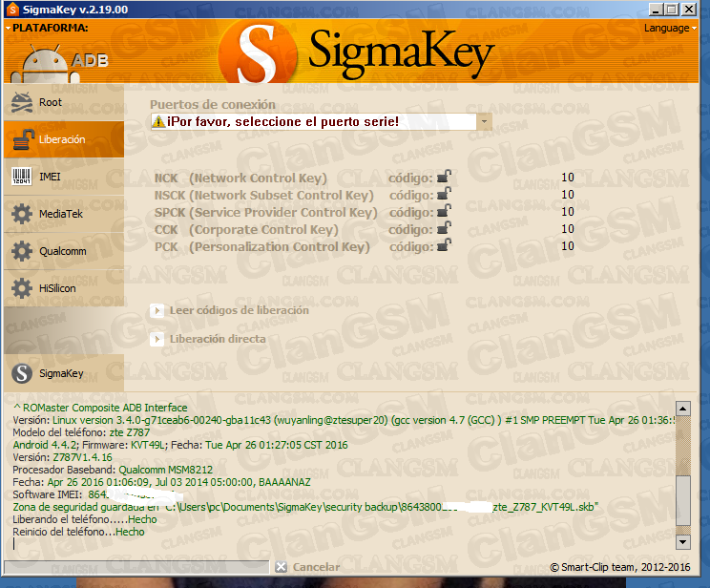Viewport: 710px width, 588px height.
Task: Click the CCK código lock icon
Action: coord(444,228)
